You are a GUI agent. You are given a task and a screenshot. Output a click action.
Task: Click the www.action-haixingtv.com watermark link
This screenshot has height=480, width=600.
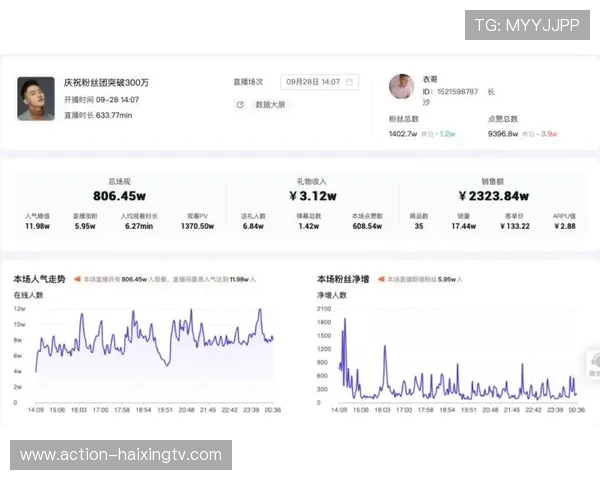[x=121, y=455]
